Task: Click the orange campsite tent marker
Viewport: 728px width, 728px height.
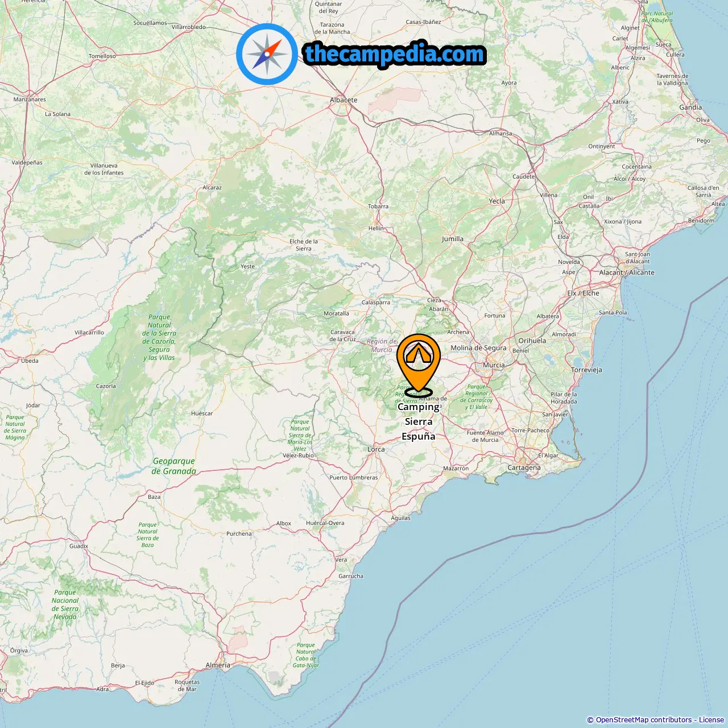Action: (x=419, y=365)
